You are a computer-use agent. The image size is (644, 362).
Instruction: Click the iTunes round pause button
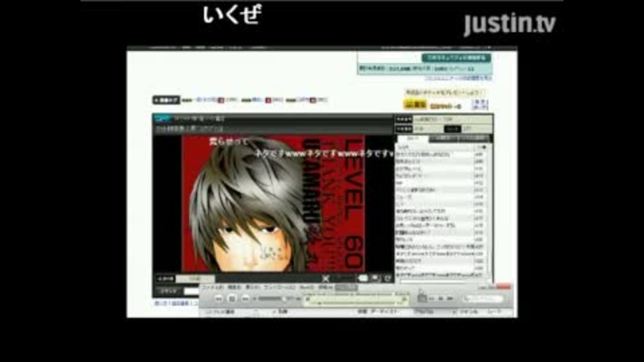231,299
